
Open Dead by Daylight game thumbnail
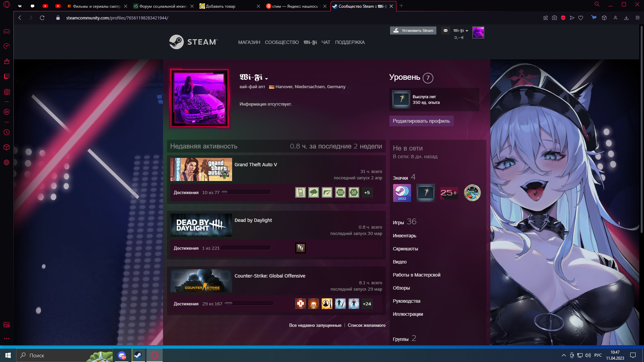(201, 225)
